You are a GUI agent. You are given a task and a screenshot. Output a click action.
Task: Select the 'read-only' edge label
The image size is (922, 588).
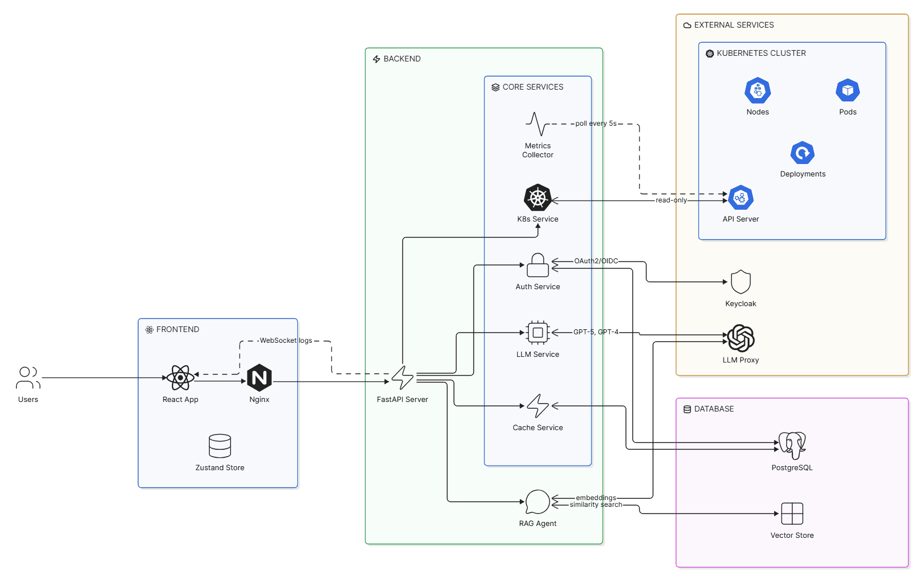coord(671,200)
